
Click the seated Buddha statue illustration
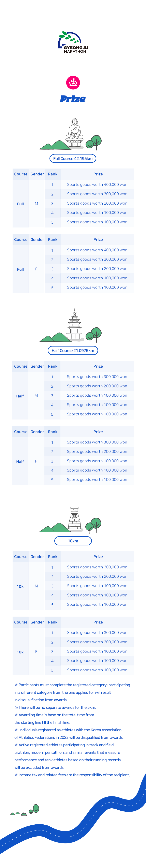pos(74,132)
